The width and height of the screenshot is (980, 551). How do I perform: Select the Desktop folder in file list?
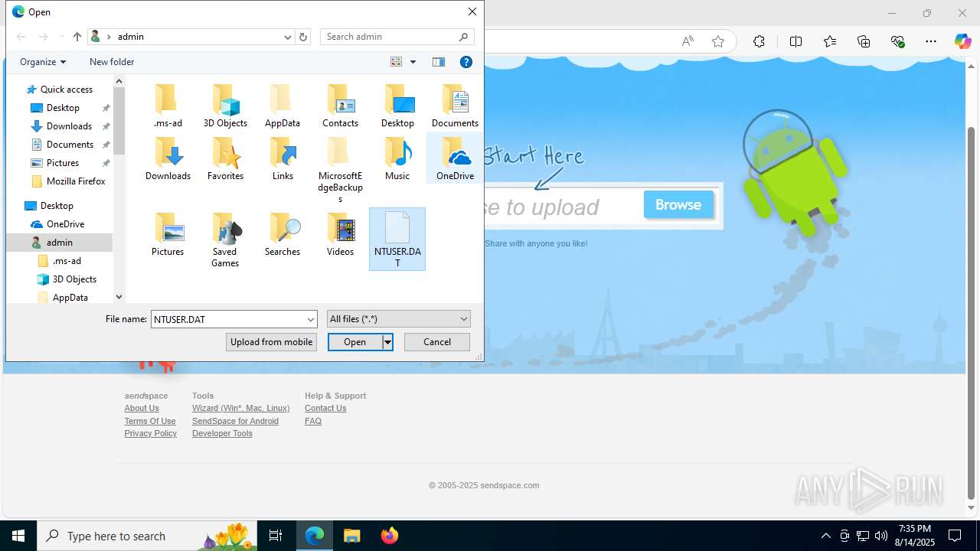click(397, 106)
